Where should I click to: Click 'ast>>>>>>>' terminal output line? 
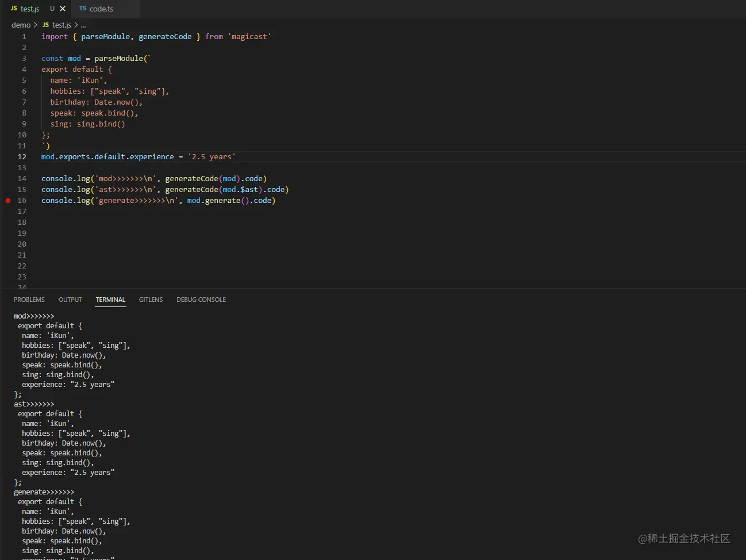[34, 404]
